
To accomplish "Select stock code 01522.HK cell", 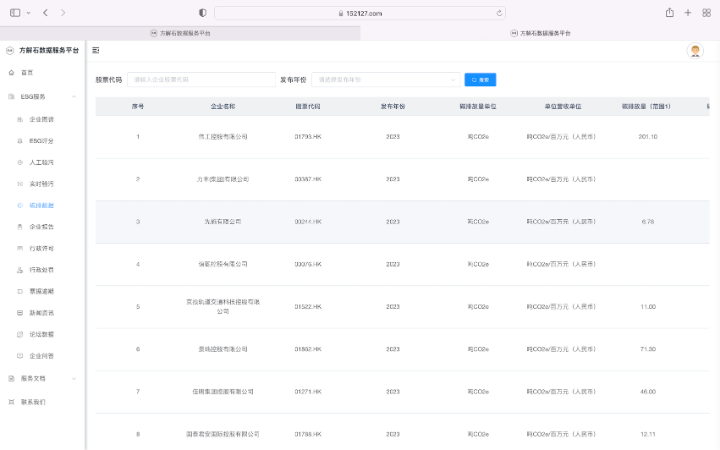I will [308, 307].
